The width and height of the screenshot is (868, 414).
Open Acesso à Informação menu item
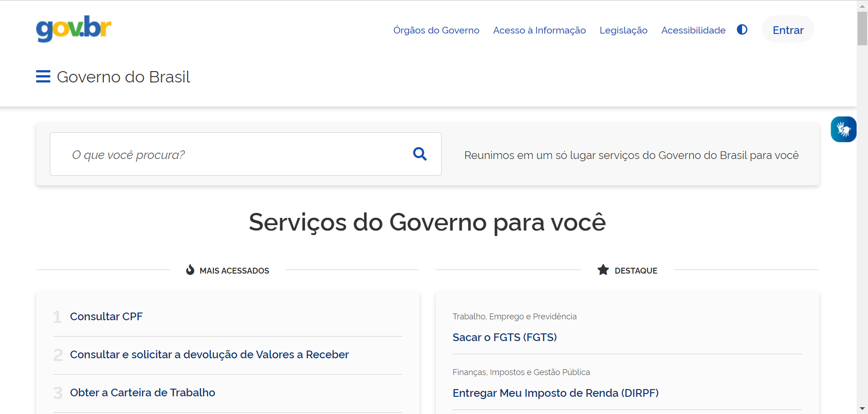click(539, 30)
